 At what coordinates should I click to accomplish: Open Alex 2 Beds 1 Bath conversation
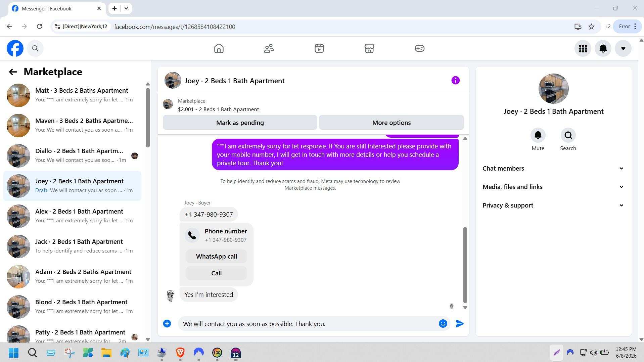pos(72,216)
